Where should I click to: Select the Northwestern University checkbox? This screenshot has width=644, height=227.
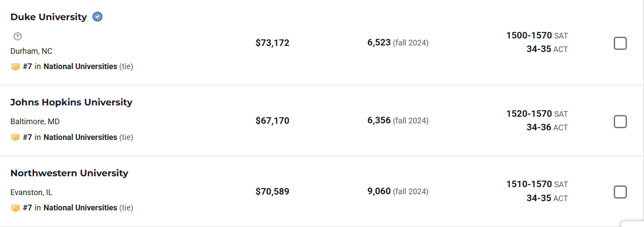620,192
